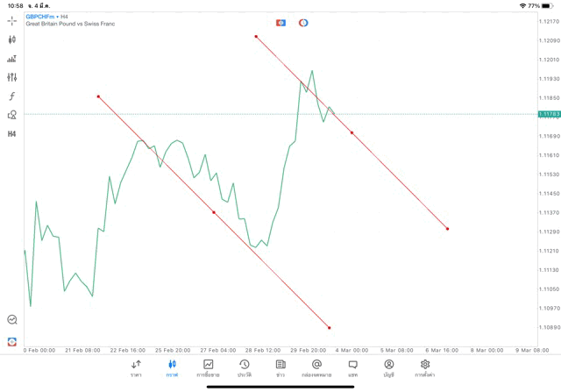This screenshot has width=561, height=392.
Task: Open the ประวัติ (History) tab
Action: pos(244,367)
